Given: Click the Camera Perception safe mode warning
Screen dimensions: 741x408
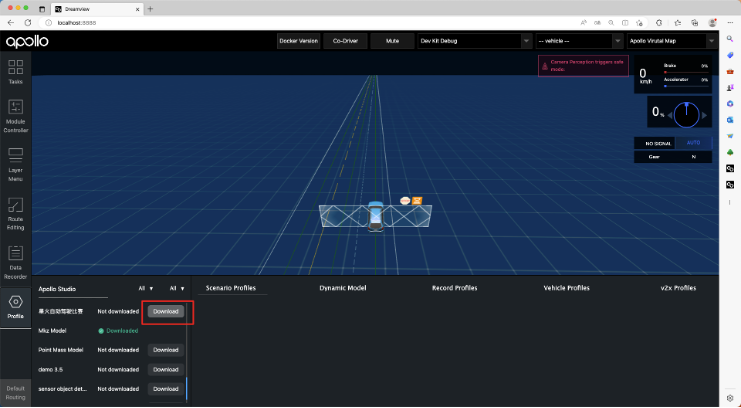Looking at the screenshot, I should pyautogui.click(x=583, y=66).
